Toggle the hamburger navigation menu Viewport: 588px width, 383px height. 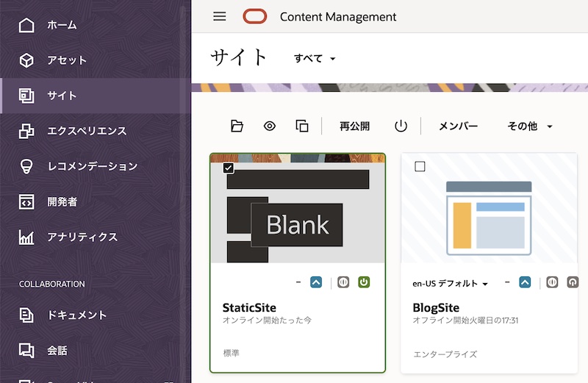(x=219, y=16)
